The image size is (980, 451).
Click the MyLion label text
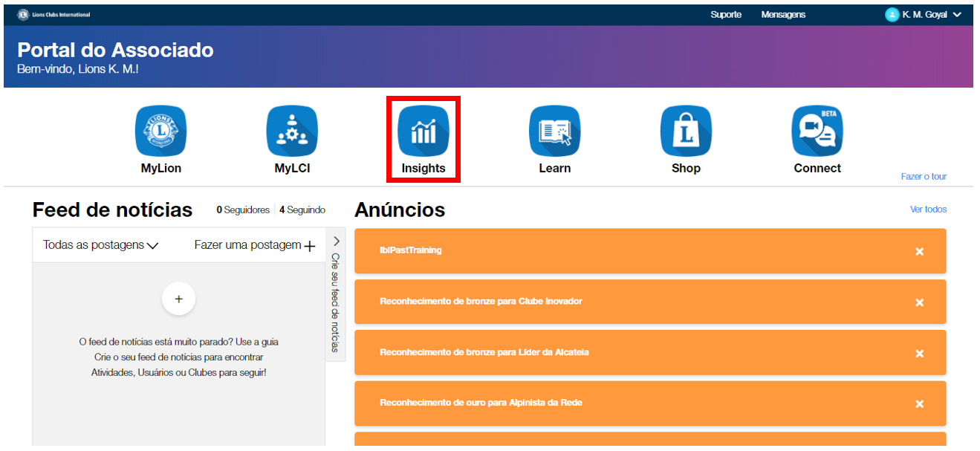pyautogui.click(x=161, y=169)
